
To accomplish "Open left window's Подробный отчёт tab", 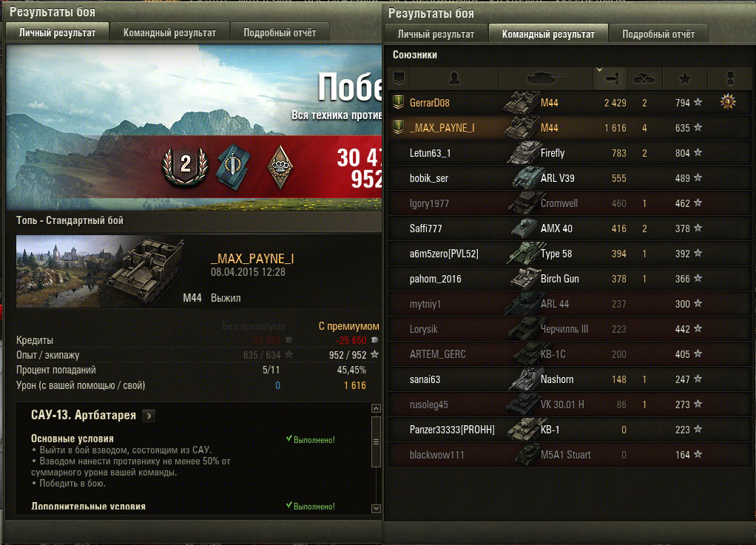I will (x=280, y=33).
